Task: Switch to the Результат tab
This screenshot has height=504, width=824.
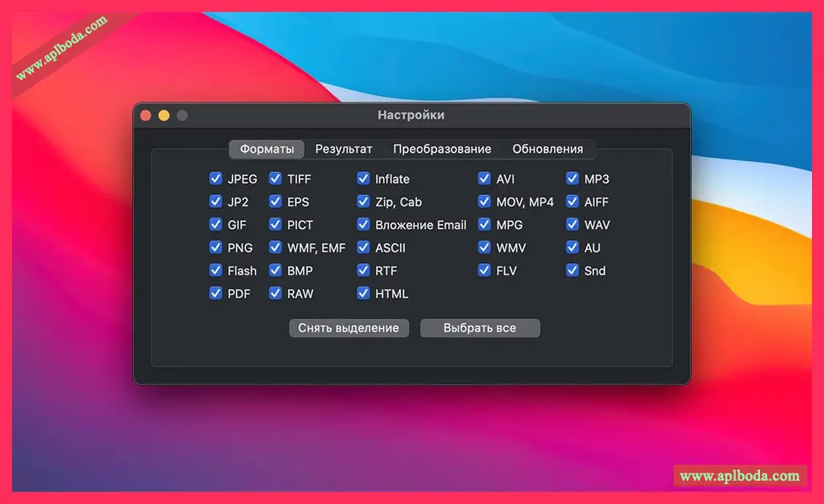Action: pos(343,149)
